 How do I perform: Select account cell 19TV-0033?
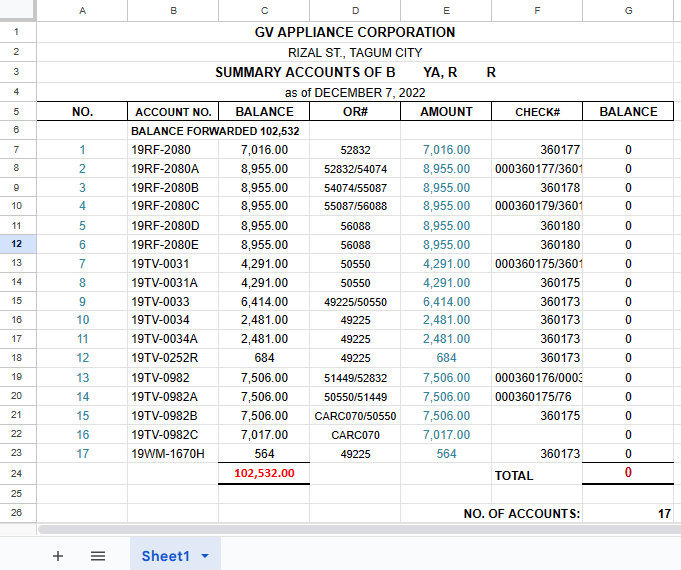coord(173,302)
